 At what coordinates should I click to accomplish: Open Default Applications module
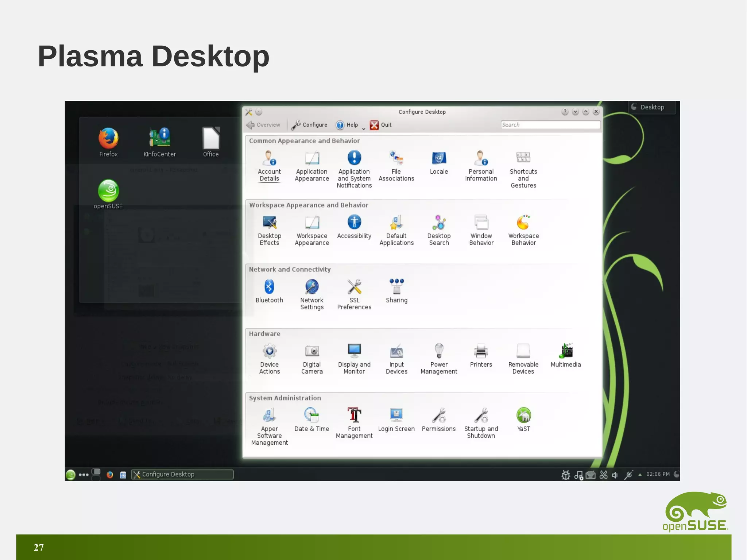(x=396, y=230)
